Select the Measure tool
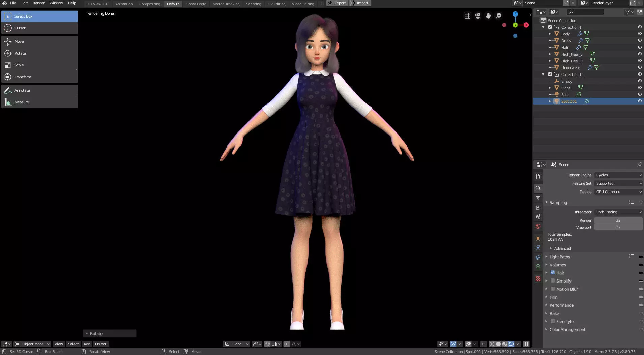Image resolution: width=644 pixels, height=355 pixels. click(39, 102)
